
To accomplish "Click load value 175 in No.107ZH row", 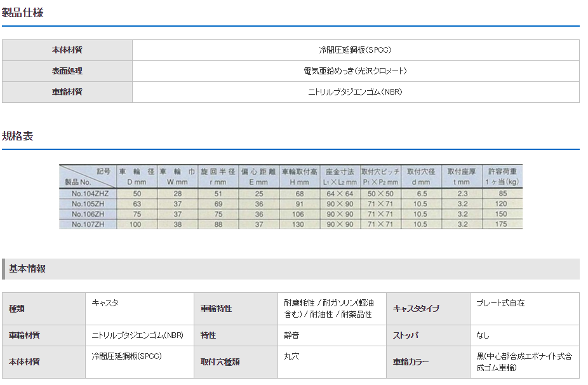I will [501, 224].
